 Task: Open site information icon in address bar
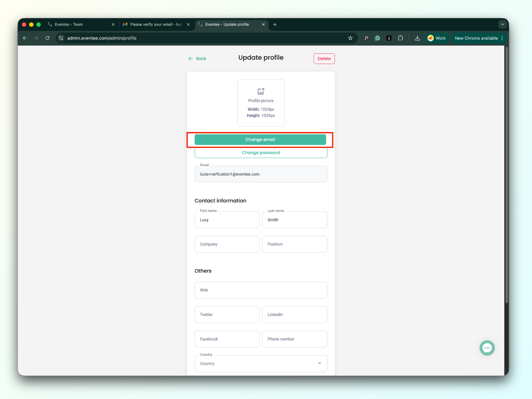click(x=61, y=38)
